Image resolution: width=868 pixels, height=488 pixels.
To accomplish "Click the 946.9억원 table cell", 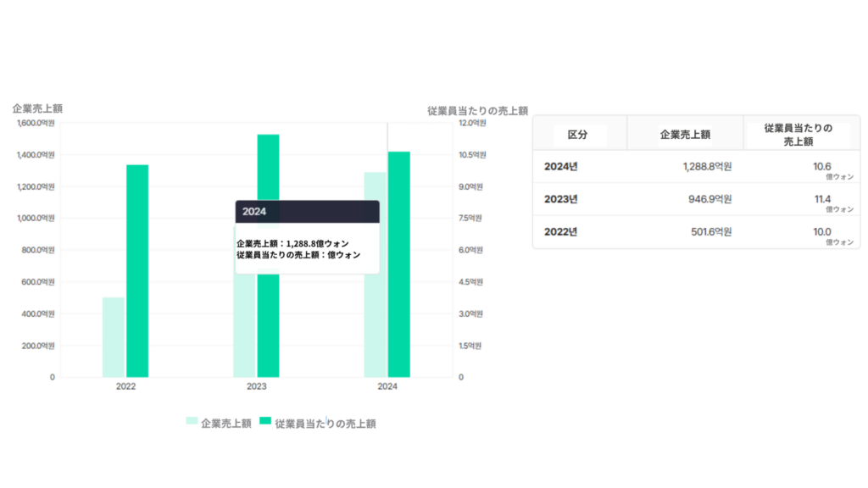I will point(707,199).
